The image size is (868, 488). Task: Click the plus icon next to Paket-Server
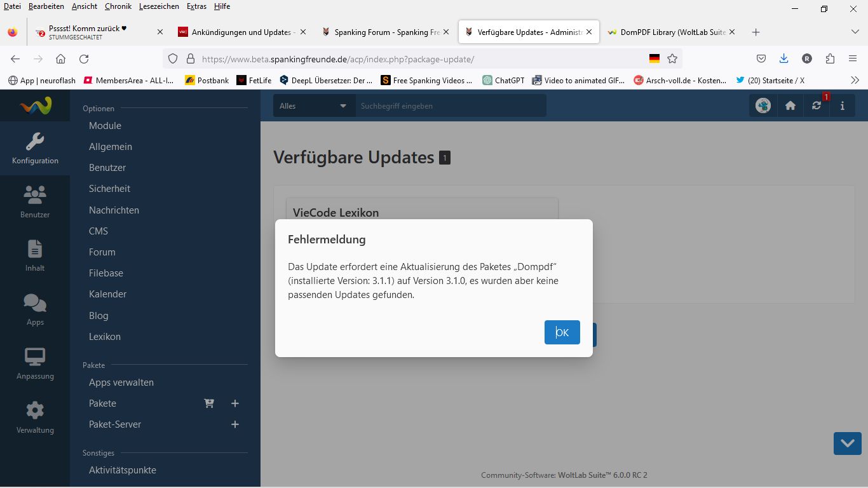(x=235, y=424)
